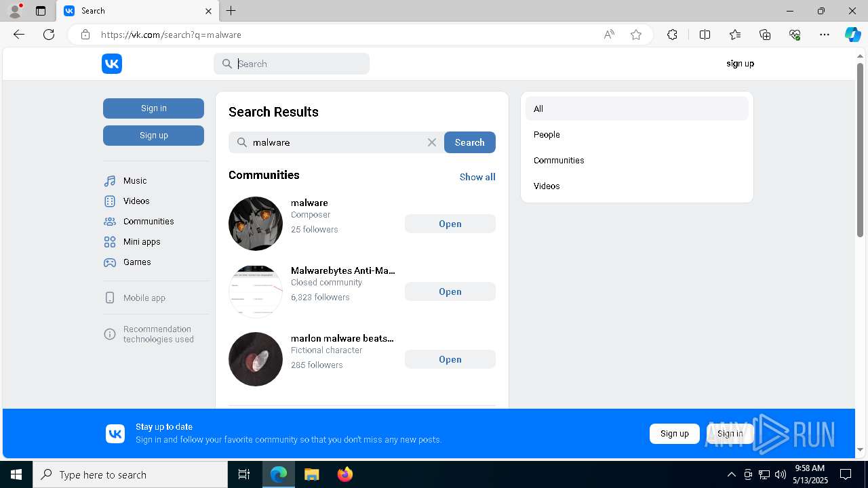The height and width of the screenshot is (488, 868).
Task: Open the Malwarebytes community avatar thumbnail
Action: click(x=256, y=291)
